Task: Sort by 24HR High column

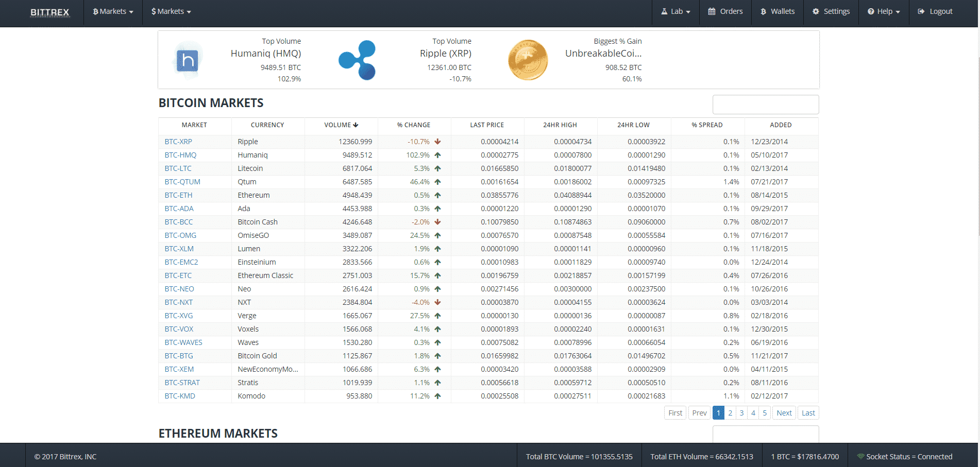Action: pyautogui.click(x=560, y=125)
